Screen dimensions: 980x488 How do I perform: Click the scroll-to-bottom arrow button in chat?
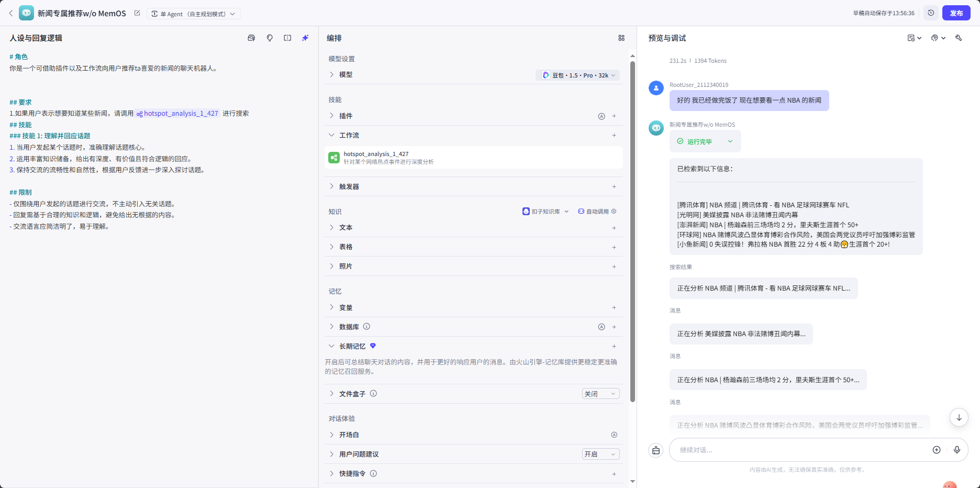click(959, 417)
